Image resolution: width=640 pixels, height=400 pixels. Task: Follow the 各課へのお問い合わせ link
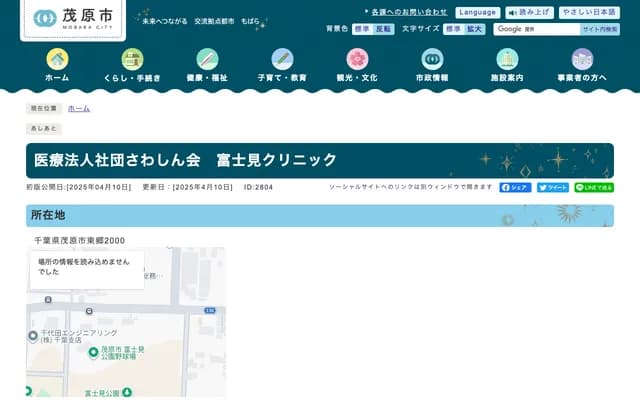[x=407, y=12]
